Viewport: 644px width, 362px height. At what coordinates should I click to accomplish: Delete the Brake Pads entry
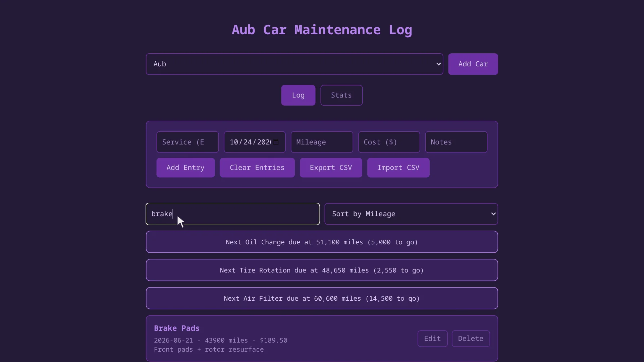[471, 339]
